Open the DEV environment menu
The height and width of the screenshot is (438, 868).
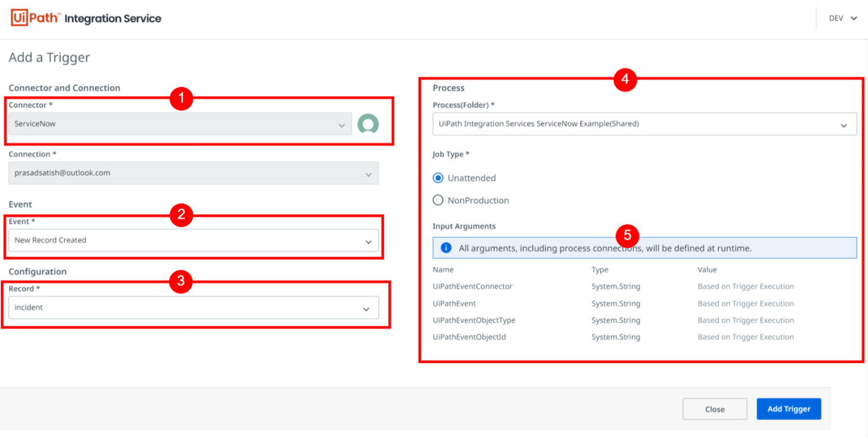click(x=842, y=18)
